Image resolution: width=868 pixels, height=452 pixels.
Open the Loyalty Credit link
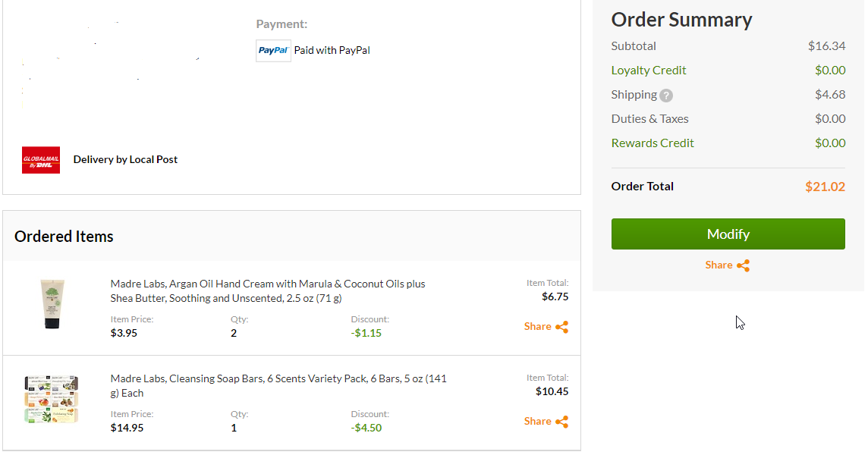[649, 71]
